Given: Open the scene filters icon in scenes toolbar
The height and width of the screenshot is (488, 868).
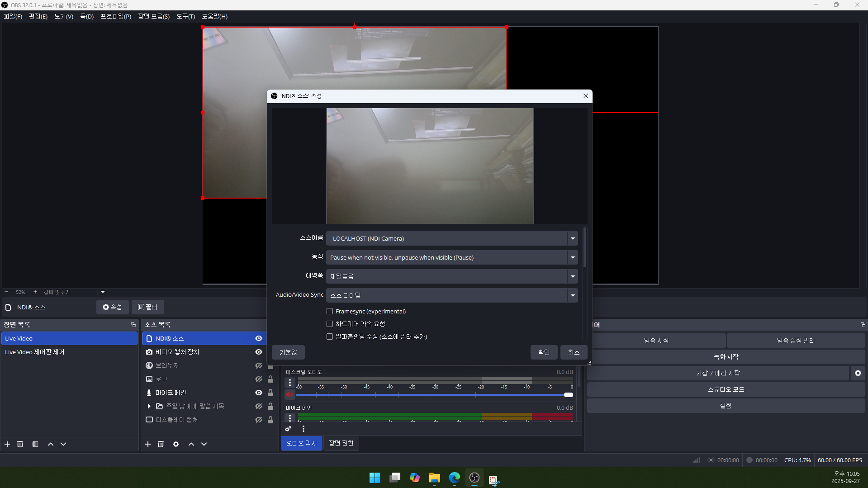Looking at the screenshot, I should 35,444.
